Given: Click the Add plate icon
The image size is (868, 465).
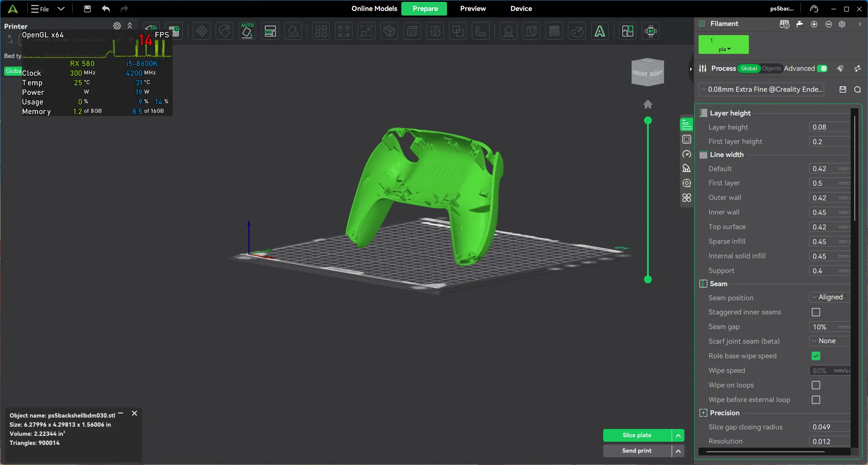Looking at the screenshot, I should coord(174,31).
